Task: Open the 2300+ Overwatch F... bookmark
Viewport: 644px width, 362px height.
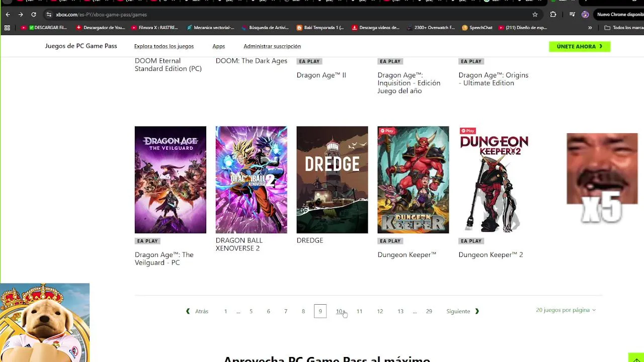Action: click(431, 28)
